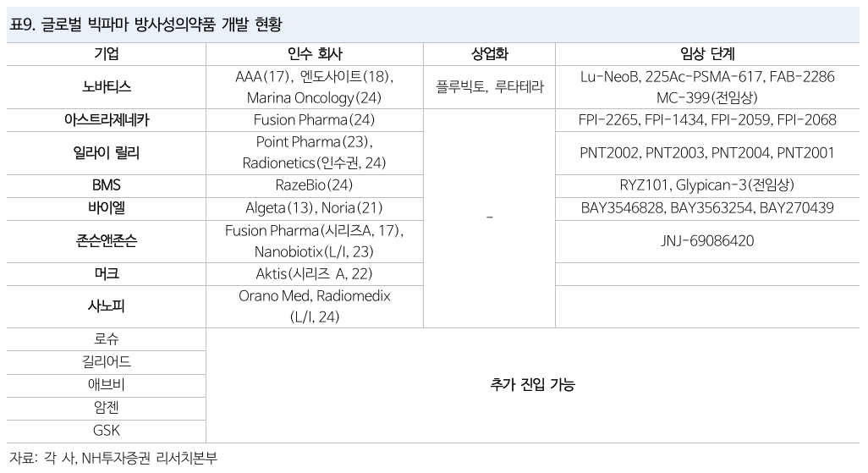Select the '노바티스' row cell
This screenshot has width=868, height=473.
pos(107,87)
